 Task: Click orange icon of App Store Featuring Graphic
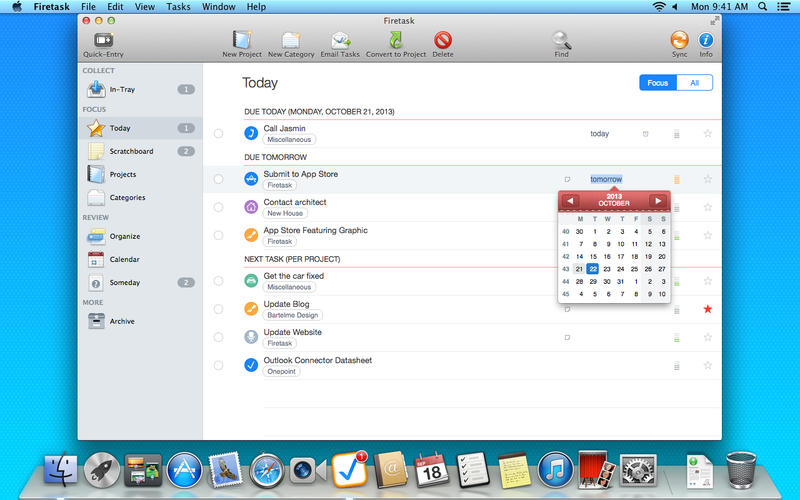click(x=251, y=235)
